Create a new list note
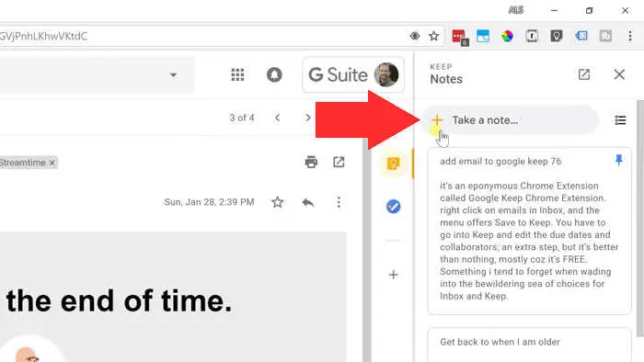Image resolution: width=644 pixels, height=362 pixels. (620, 120)
